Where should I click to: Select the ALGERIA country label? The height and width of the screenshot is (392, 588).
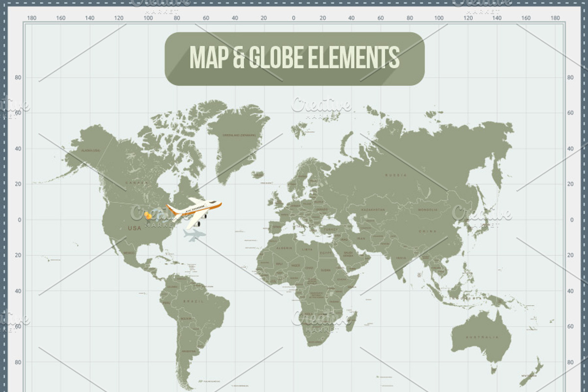(x=285, y=249)
